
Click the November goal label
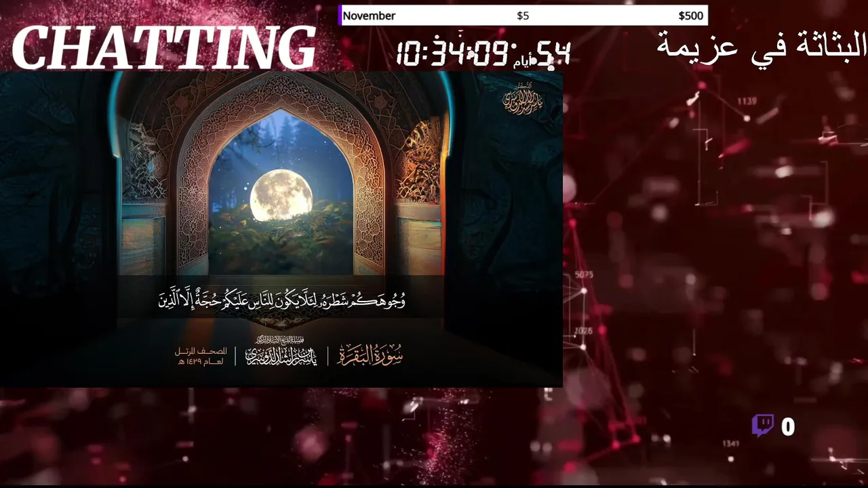[x=369, y=16]
